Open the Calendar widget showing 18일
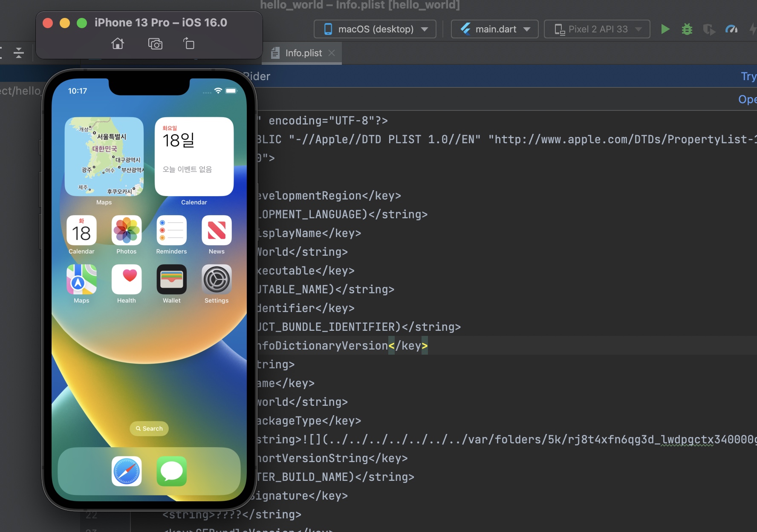The width and height of the screenshot is (757, 532). 194,156
